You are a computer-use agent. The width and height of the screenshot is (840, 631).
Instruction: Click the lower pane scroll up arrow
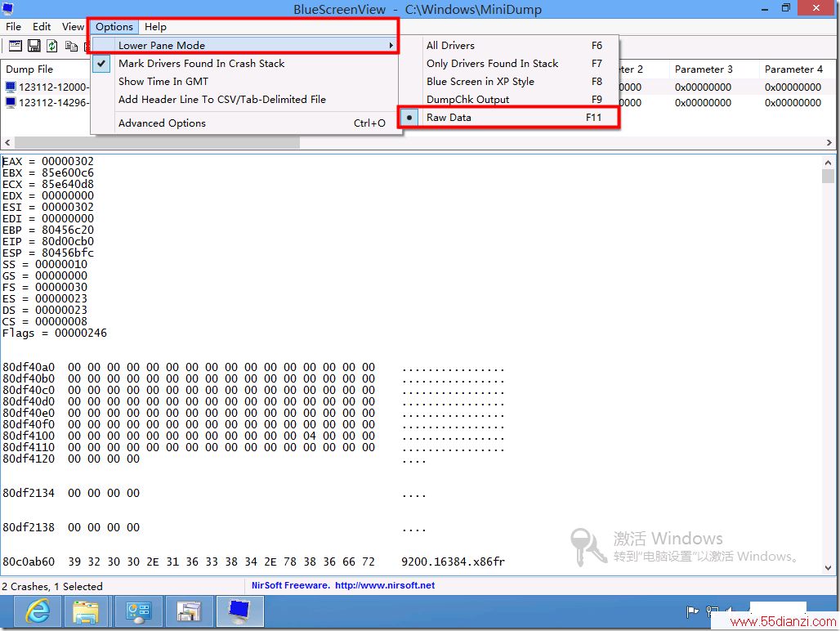[829, 163]
